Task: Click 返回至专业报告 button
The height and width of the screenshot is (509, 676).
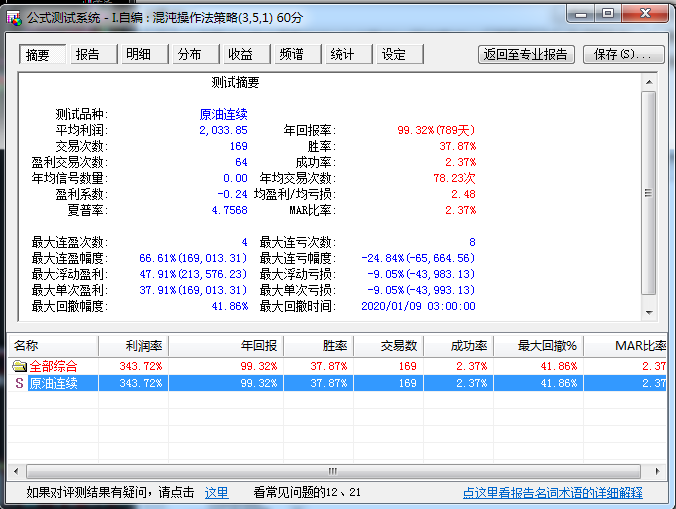Action: [x=526, y=54]
